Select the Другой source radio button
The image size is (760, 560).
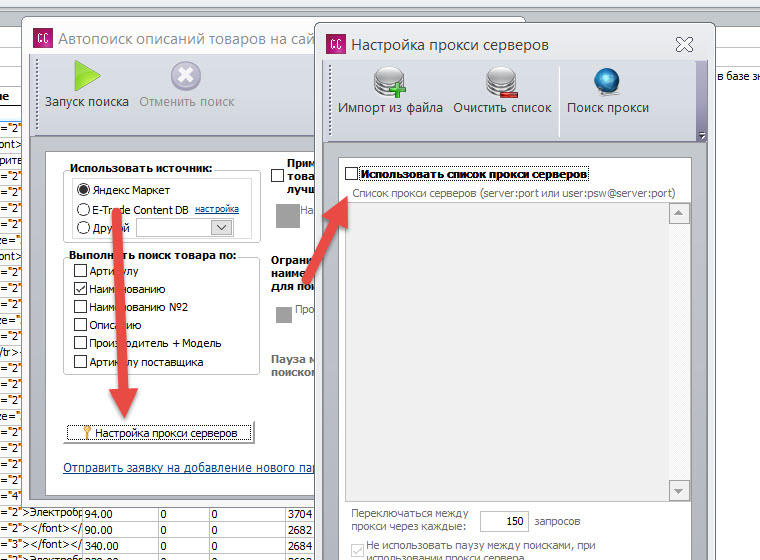coord(83,227)
